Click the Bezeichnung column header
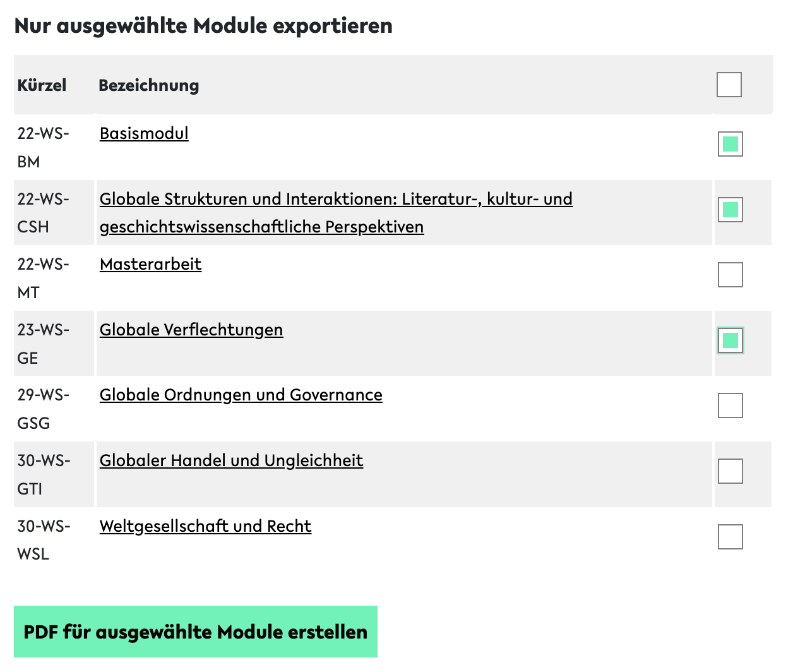The image size is (793, 672). pos(149,85)
